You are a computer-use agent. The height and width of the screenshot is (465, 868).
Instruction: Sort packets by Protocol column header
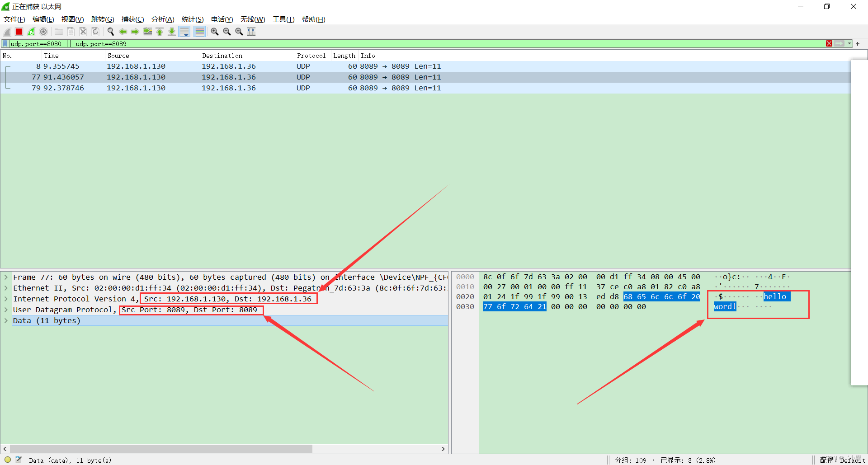click(313, 56)
